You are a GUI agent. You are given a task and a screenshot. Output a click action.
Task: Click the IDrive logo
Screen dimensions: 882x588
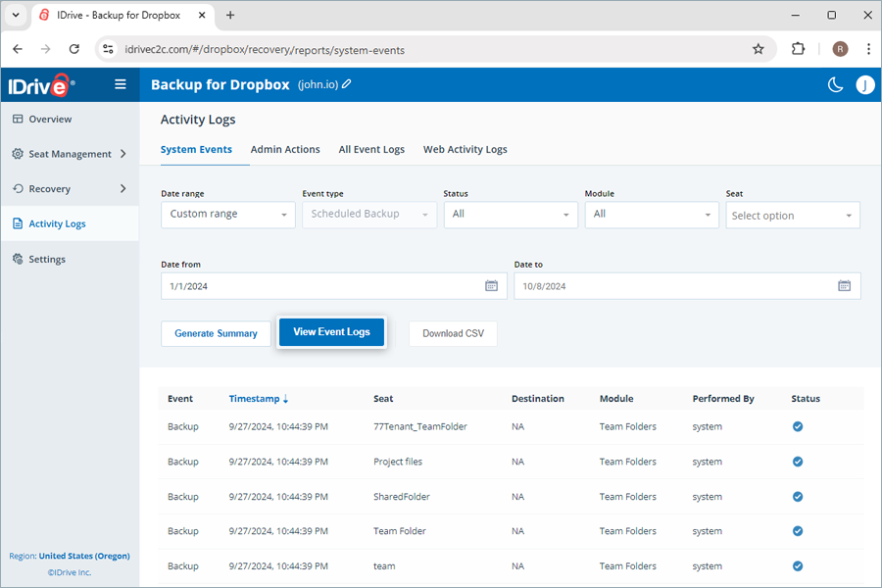click(x=39, y=84)
